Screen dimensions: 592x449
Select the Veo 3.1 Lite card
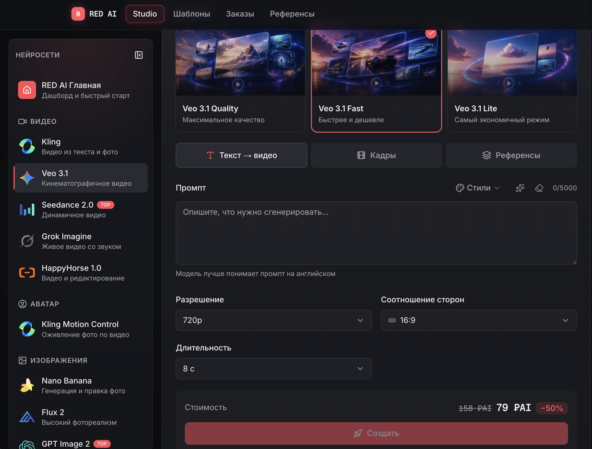click(512, 80)
